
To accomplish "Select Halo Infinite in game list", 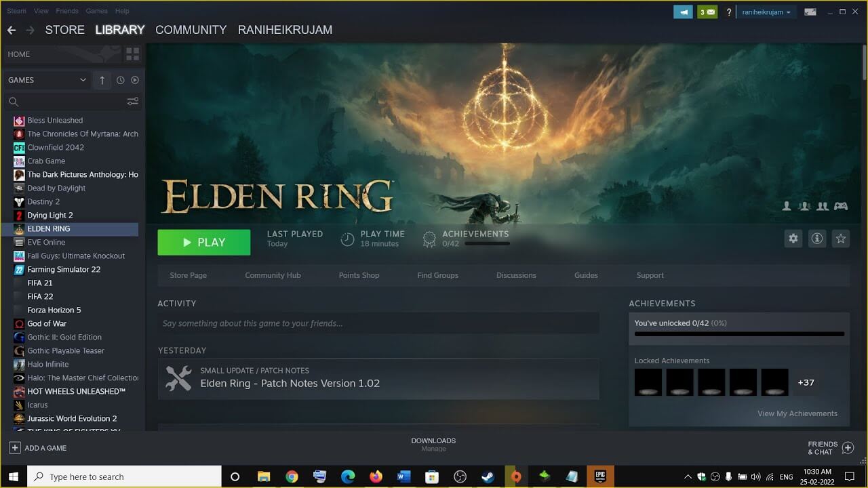I will pyautogui.click(x=75, y=365).
